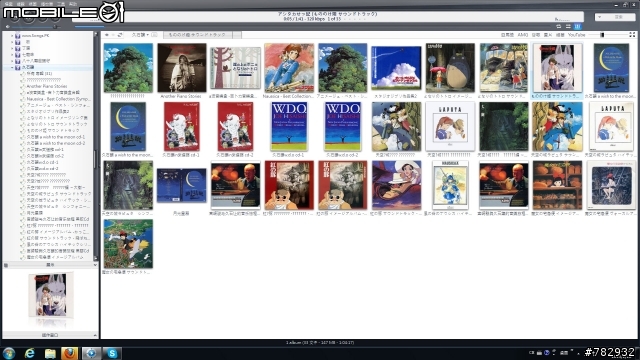Click the AMG link button
640x360 pixels.
(523, 35)
